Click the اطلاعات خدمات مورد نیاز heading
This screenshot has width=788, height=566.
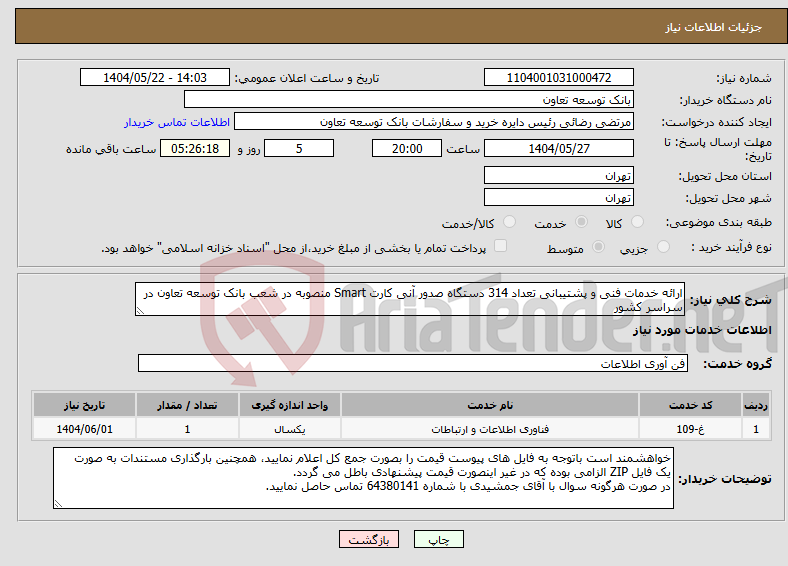[702, 330]
